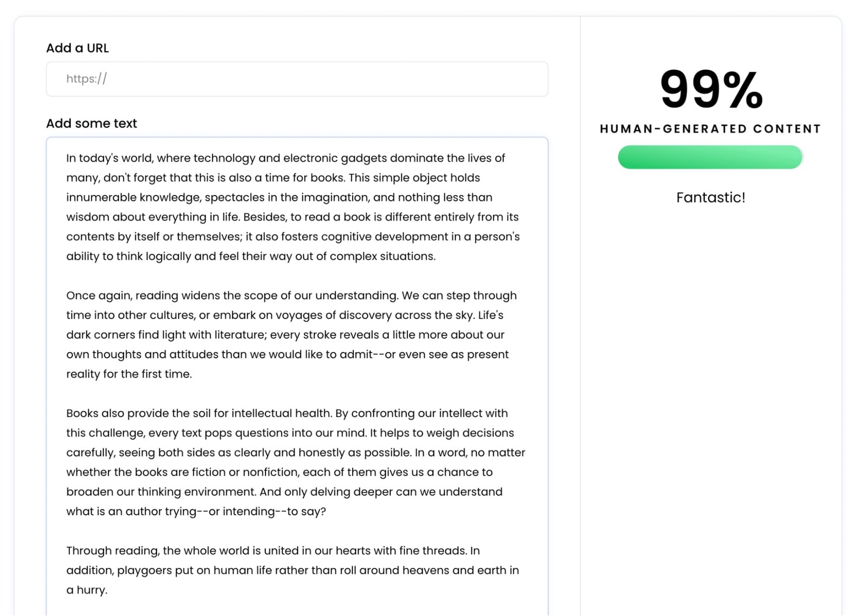Place cursor after "complex situations."

tap(436, 256)
